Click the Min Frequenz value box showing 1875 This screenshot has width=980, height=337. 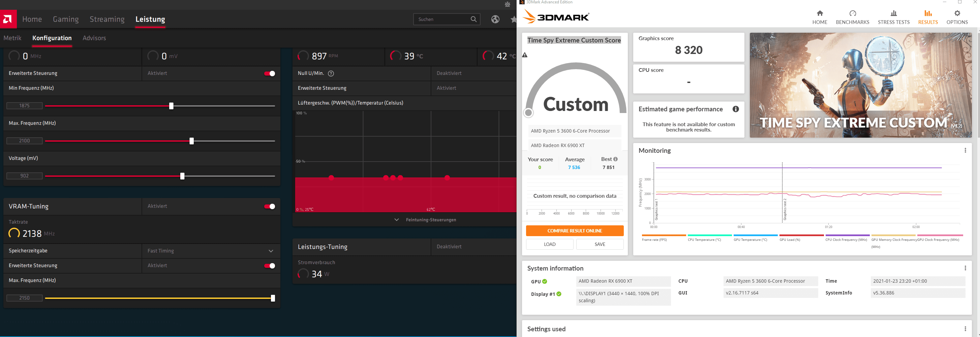pyautogui.click(x=24, y=106)
